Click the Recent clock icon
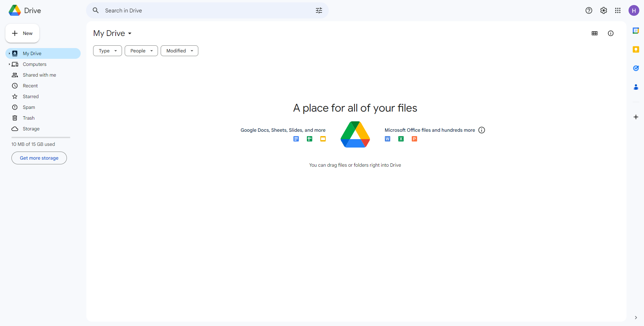Viewport: 644px width, 326px height. (15, 86)
